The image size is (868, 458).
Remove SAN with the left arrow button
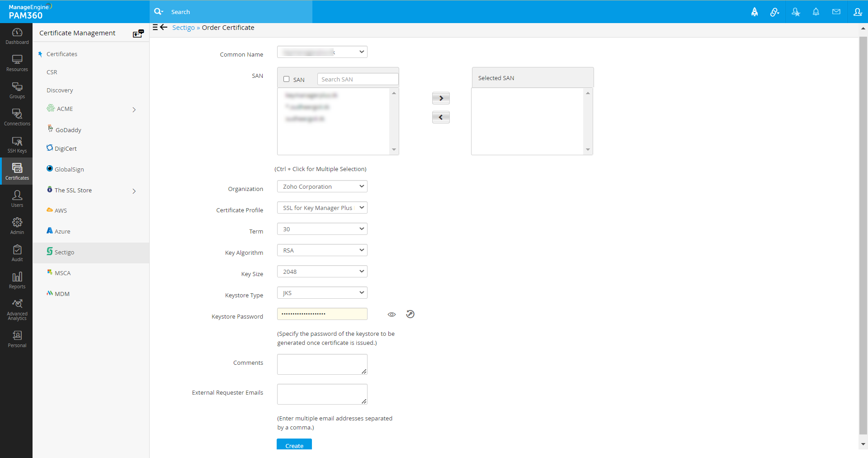[x=441, y=117]
